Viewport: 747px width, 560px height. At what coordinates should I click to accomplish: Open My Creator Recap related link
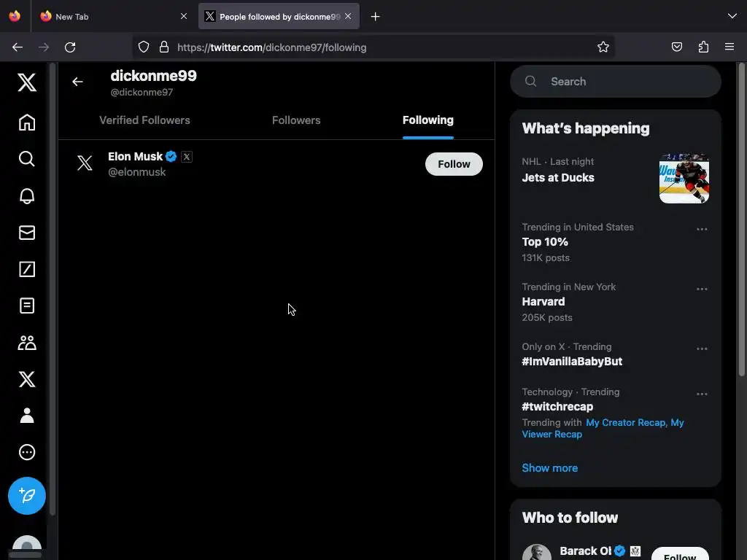(x=626, y=422)
